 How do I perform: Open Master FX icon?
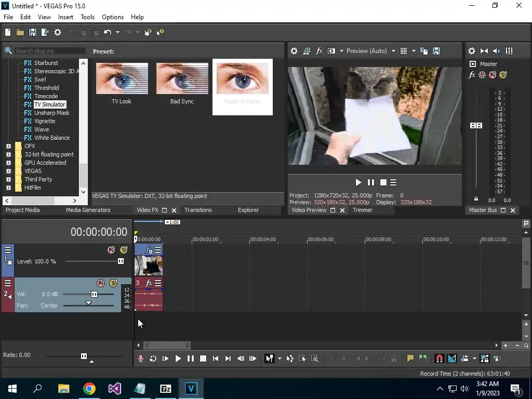(472, 75)
